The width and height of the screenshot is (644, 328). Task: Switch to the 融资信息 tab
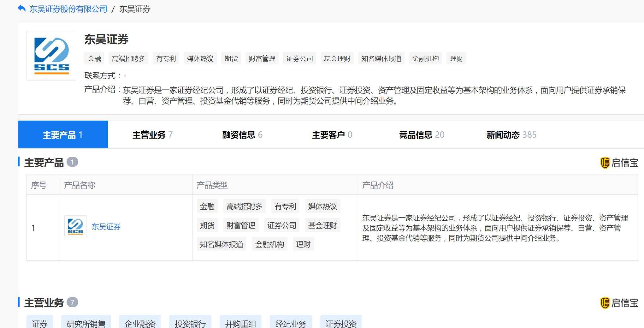[242, 135]
